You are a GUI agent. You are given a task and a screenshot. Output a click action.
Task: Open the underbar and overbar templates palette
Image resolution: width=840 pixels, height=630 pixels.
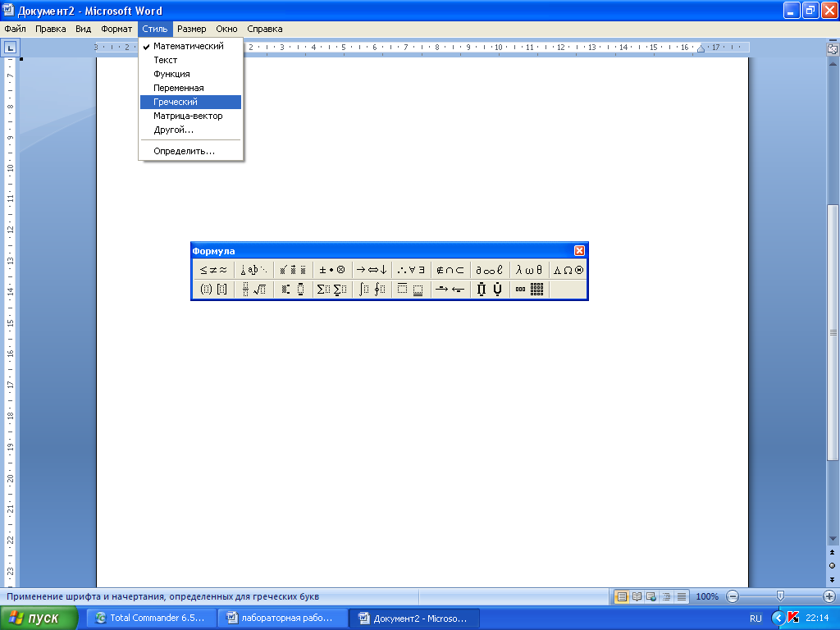pyautogui.click(x=411, y=290)
